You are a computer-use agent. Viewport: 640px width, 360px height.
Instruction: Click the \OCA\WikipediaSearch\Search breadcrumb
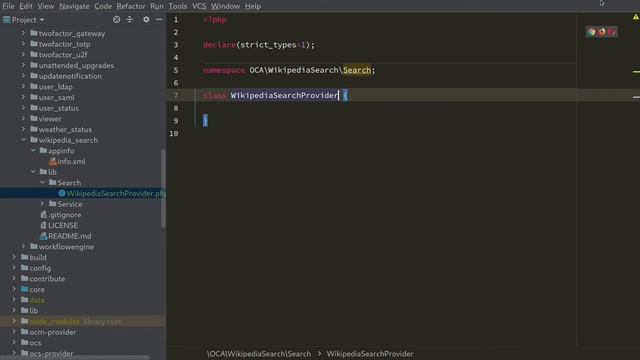[x=259, y=354]
